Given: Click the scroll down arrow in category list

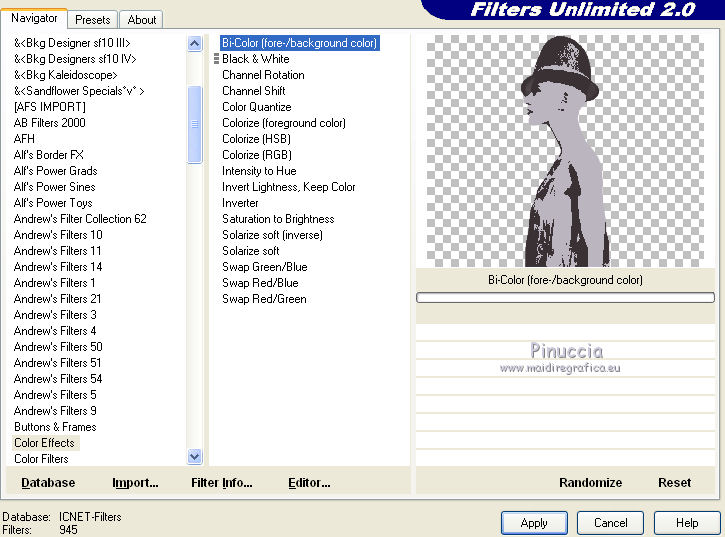Looking at the screenshot, I should tap(195, 457).
